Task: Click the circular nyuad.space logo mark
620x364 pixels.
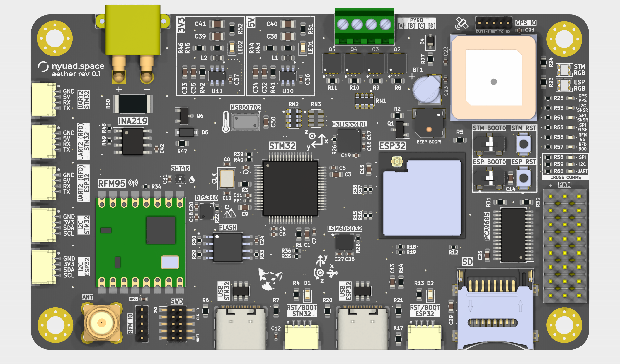Action: [43, 67]
